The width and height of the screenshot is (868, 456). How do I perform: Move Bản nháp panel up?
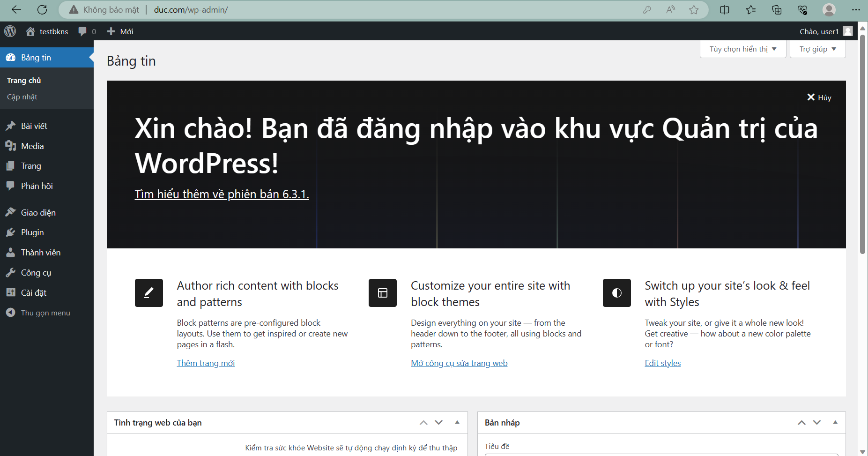[x=802, y=423]
